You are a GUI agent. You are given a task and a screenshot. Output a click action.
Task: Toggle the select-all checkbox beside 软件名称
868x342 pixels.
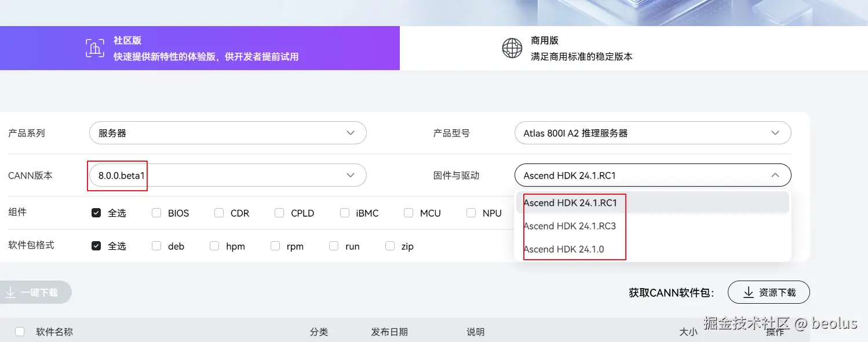coord(20,332)
